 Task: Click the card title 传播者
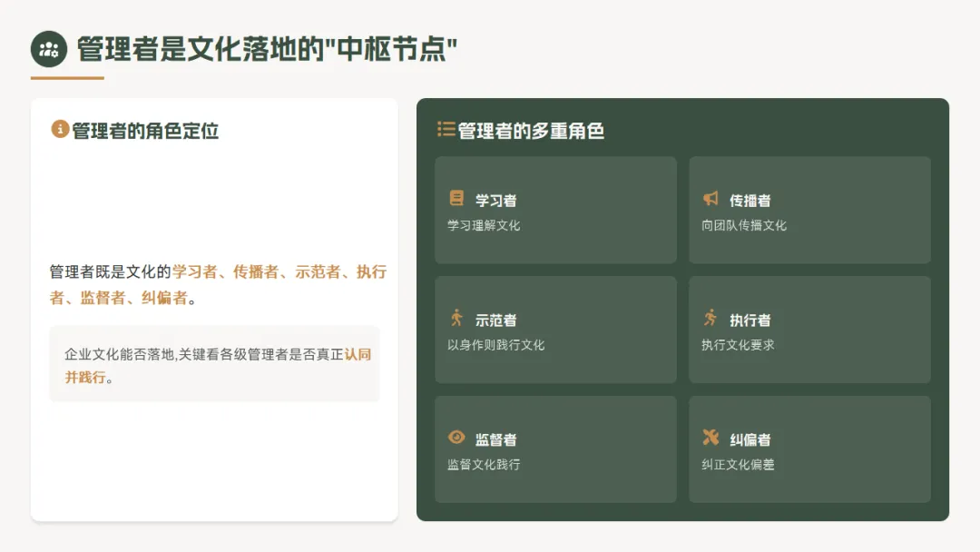[x=750, y=200]
